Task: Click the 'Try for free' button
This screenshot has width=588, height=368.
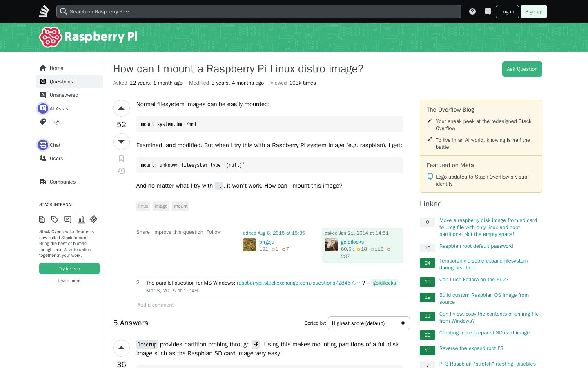Action: [x=69, y=269]
